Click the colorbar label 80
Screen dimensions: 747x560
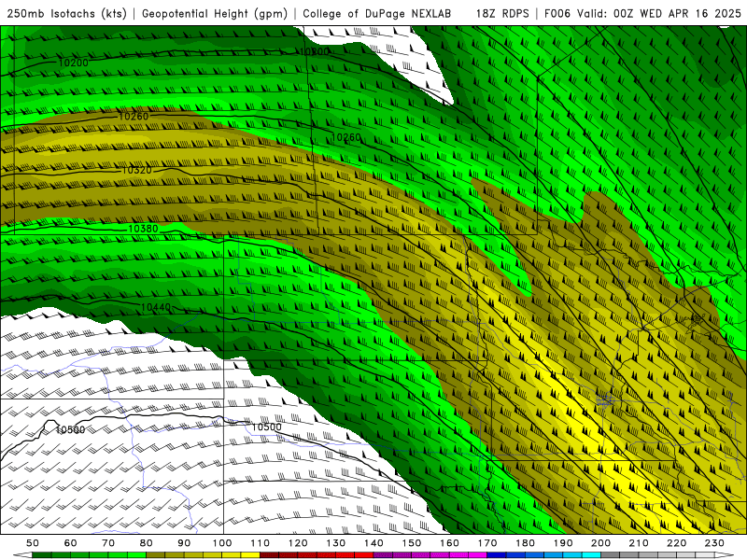[x=147, y=543]
